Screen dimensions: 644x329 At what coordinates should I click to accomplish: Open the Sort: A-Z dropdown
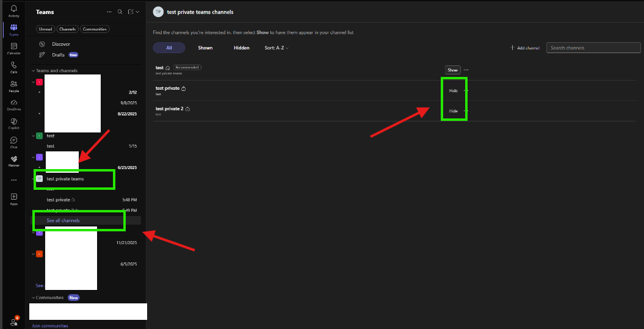(277, 48)
